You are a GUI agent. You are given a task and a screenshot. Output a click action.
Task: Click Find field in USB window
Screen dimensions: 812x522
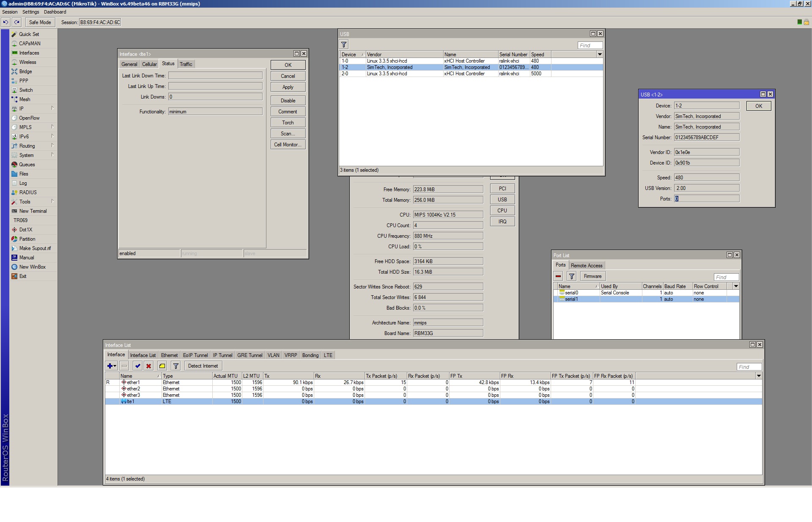coord(590,45)
